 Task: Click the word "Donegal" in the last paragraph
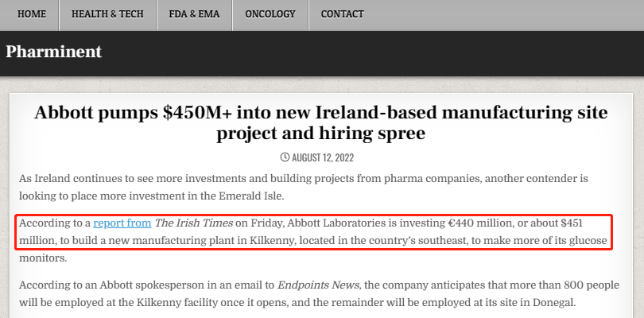coord(553,303)
